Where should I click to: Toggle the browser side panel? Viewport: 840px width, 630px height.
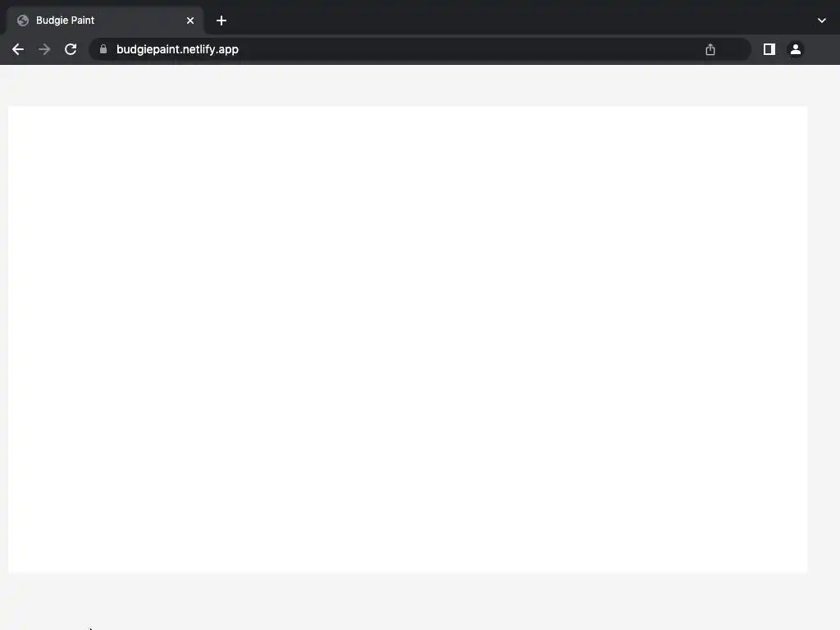point(769,49)
